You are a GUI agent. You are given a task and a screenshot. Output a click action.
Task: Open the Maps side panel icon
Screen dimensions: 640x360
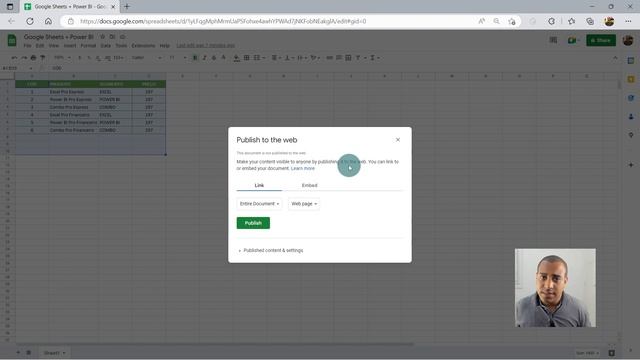(631, 135)
